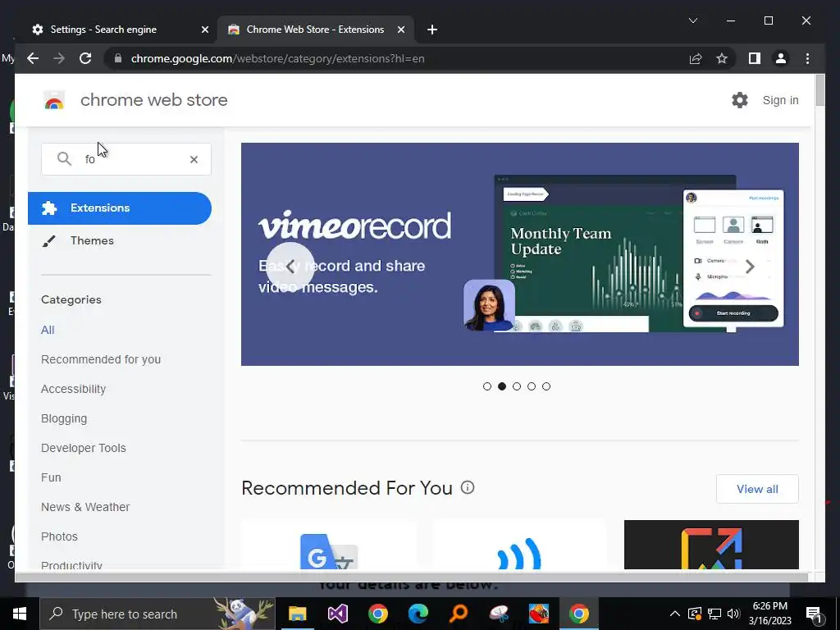Click the magnifier icon in store search
840x630 pixels.
click(x=64, y=158)
